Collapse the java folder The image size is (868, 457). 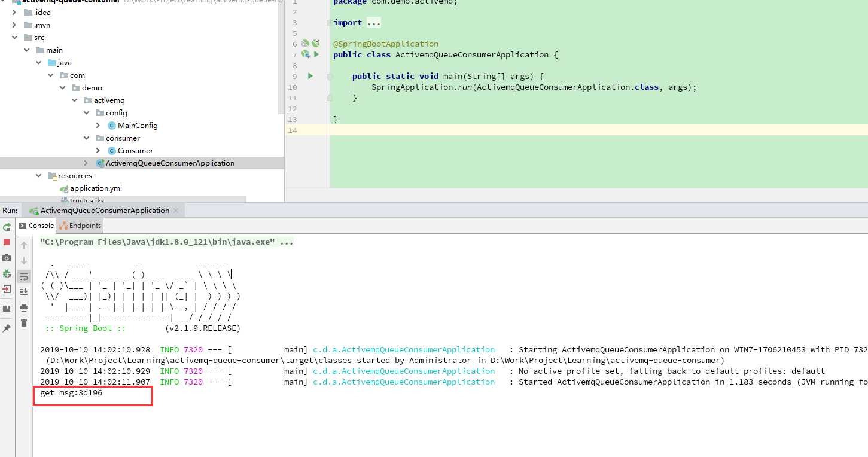(x=39, y=63)
